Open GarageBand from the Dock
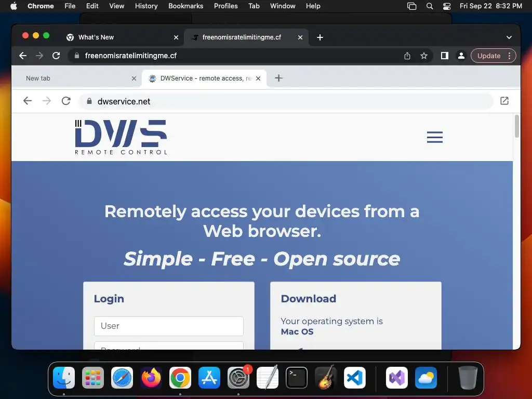Image resolution: width=532 pixels, height=399 pixels. coord(326,378)
